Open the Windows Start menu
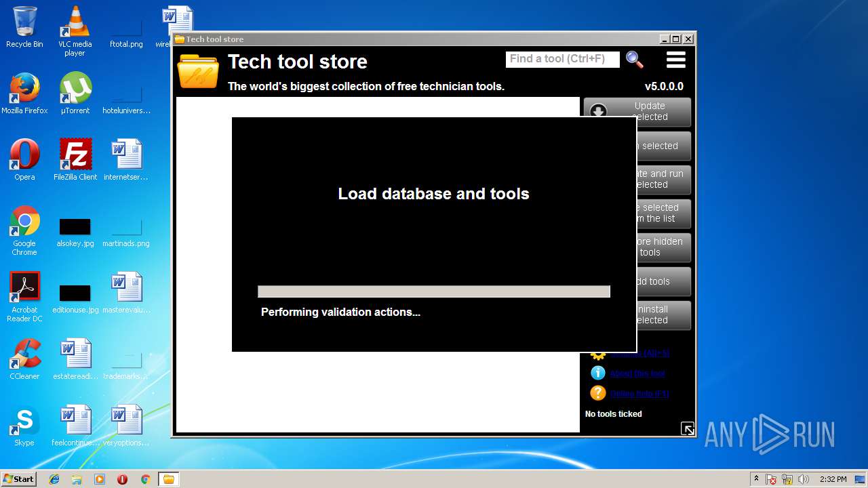This screenshot has width=868, height=488. 18,479
